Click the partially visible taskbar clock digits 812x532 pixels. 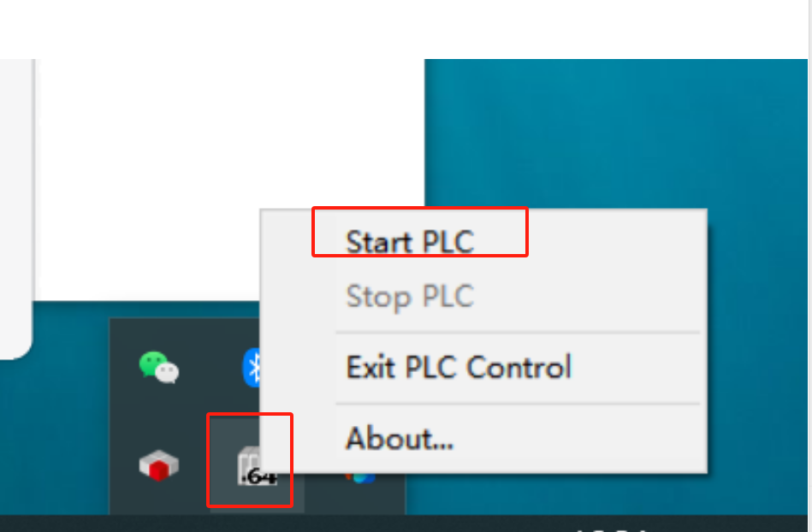point(611,529)
